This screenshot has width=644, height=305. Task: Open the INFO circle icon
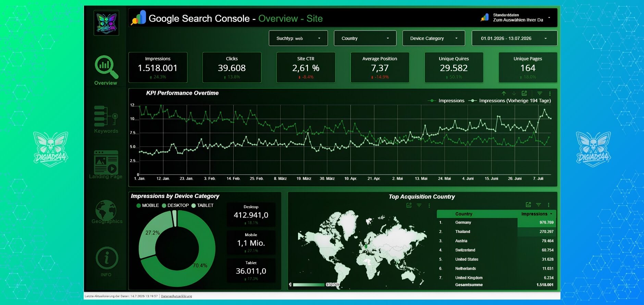pos(107,258)
